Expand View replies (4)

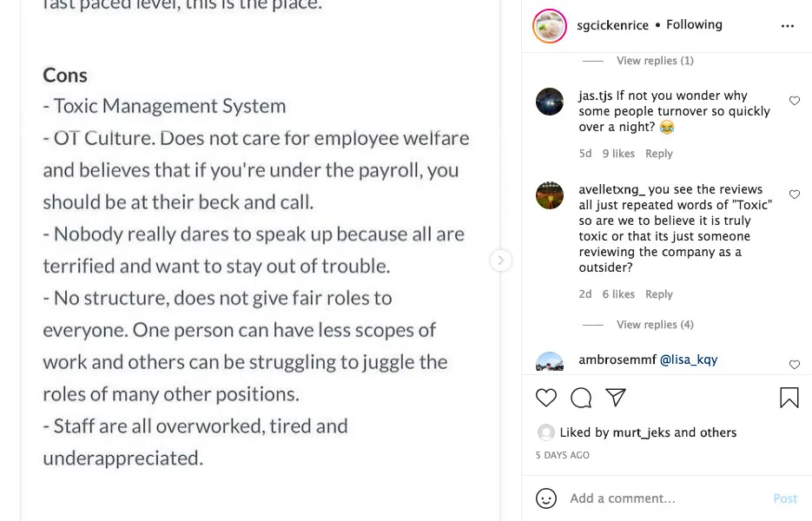[655, 325]
